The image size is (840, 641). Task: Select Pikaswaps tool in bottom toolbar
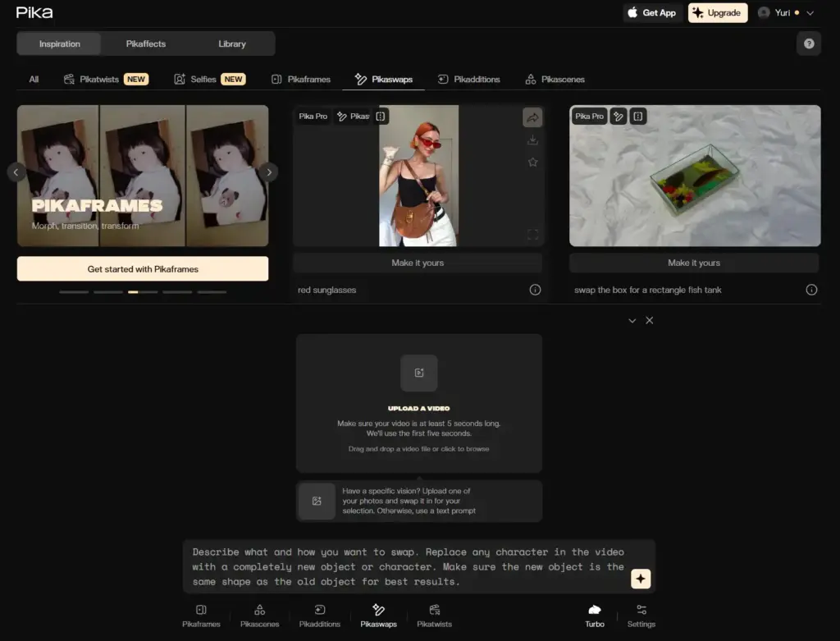(x=378, y=616)
